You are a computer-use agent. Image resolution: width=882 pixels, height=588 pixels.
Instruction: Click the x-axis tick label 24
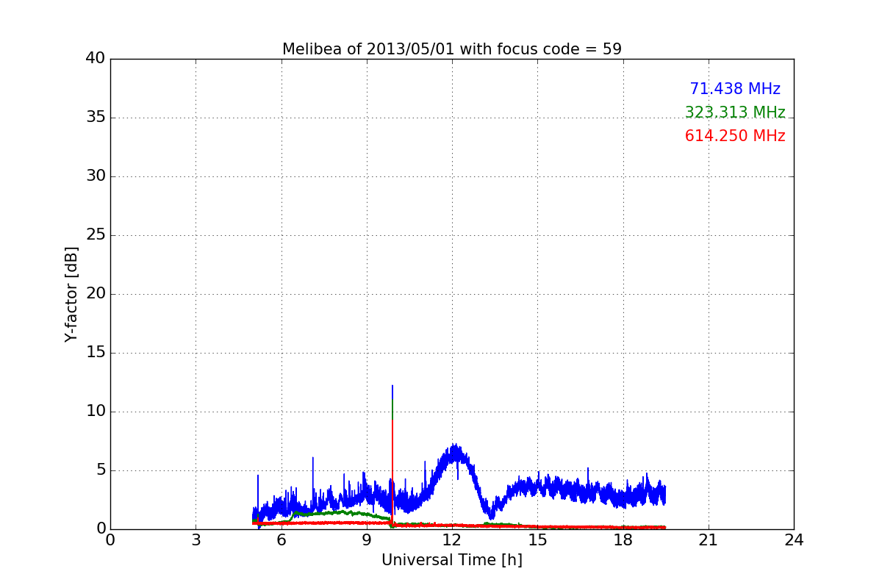[x=794, y=540]
